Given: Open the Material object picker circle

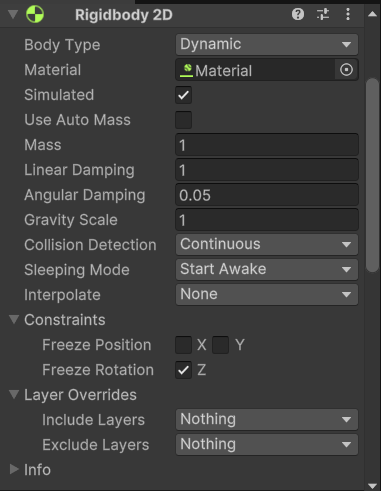Looking at the screenshot, I should coord(346,70).
